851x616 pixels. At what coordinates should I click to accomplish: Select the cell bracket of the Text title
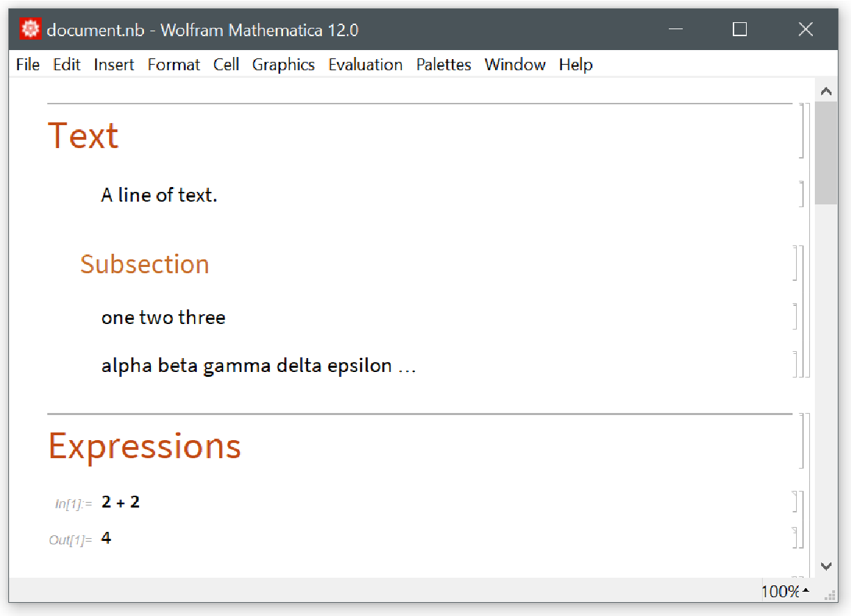802,131
